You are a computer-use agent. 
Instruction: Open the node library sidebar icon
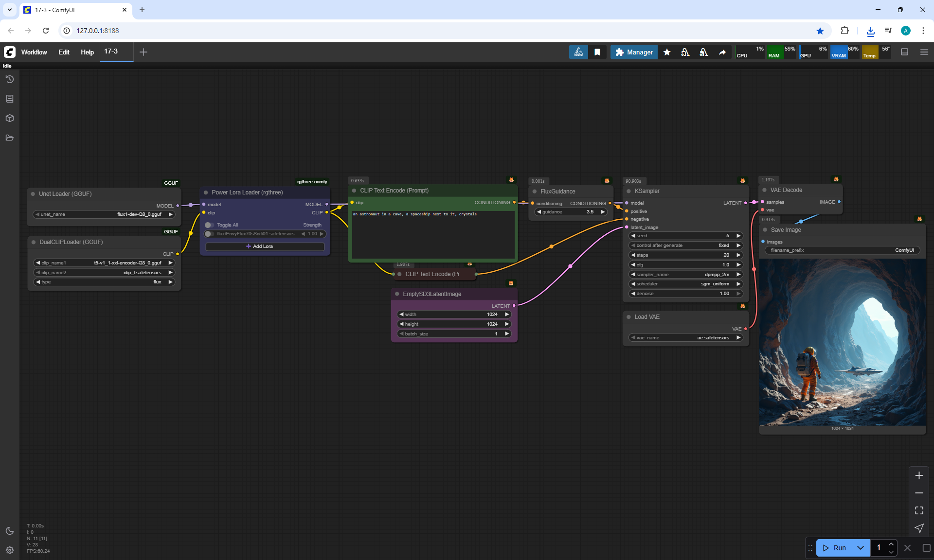tap(10, 99)
